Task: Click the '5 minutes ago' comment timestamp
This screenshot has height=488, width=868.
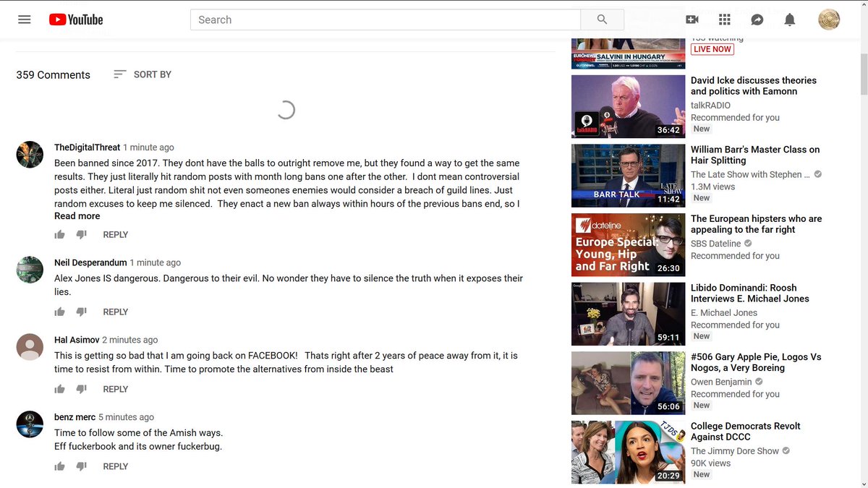Action: 127,417
